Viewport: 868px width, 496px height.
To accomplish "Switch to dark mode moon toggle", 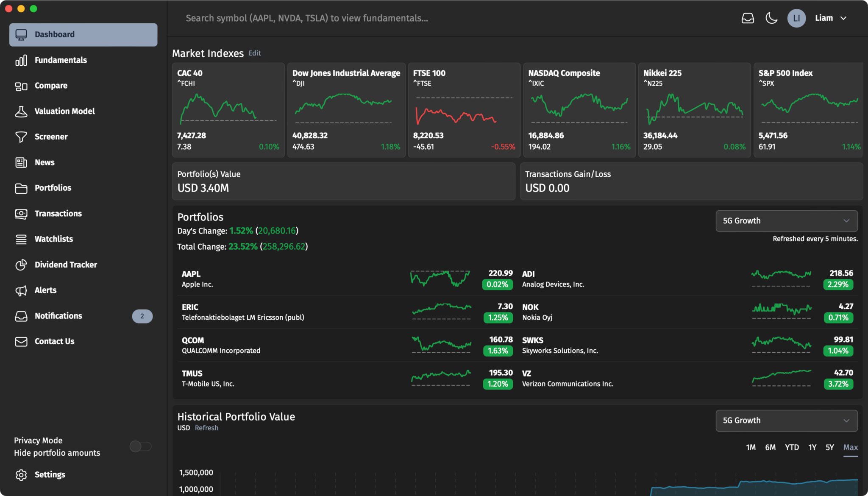I will [x=771, y=17].
